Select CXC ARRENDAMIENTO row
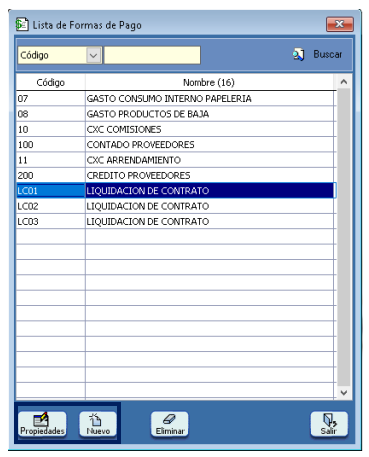Viewport: 369px width, 457px height. click(209, 160)
